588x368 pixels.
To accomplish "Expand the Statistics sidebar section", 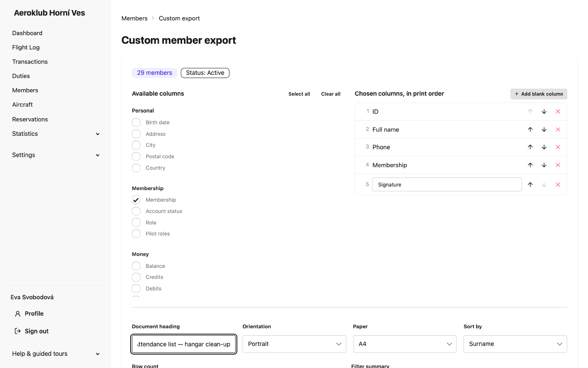I will pyautogui.click(x=56, y=134).
